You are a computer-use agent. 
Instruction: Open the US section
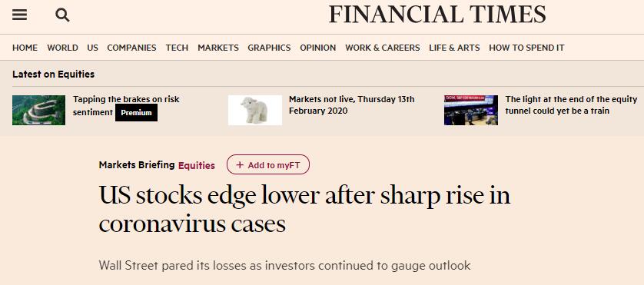[x=92, y=48]
